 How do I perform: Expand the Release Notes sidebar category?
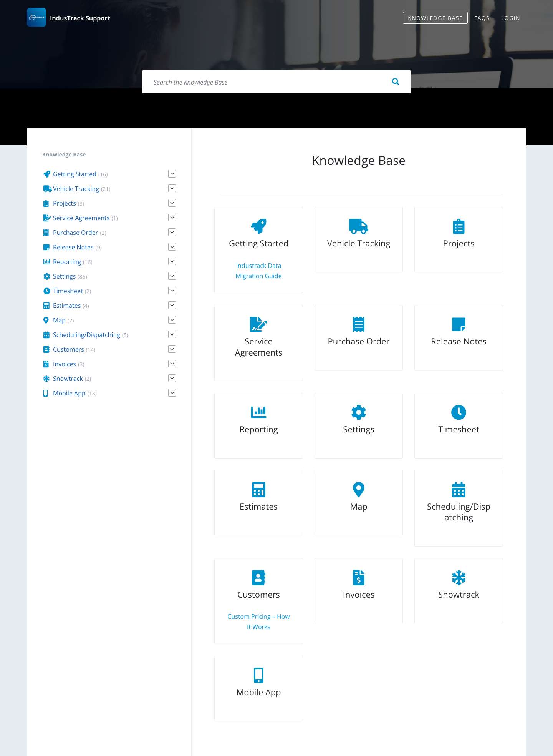click(x=172, y=247)
